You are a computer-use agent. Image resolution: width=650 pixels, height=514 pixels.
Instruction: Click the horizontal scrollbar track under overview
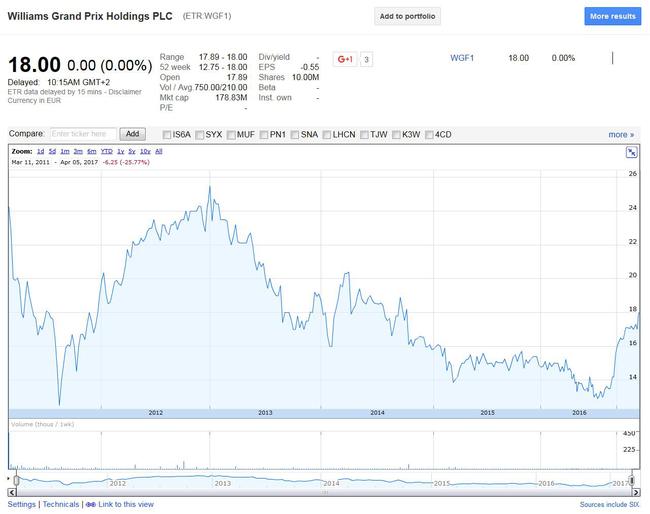click(324, 492)
